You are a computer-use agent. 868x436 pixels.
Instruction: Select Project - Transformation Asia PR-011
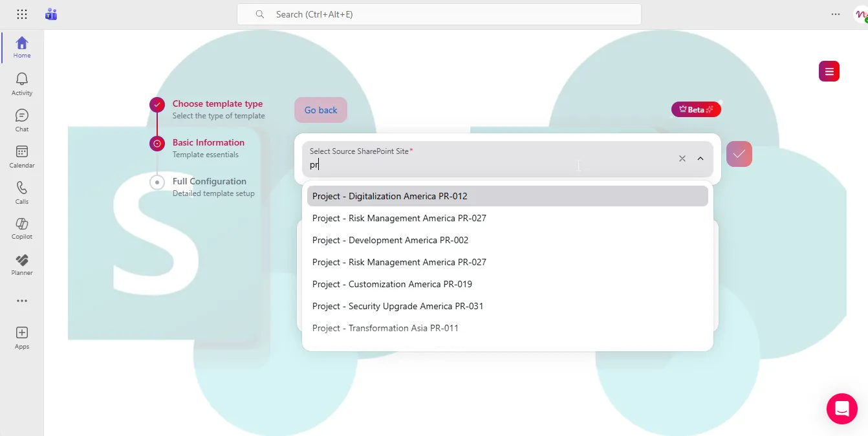pyautogui.click(x=508, y=328)
